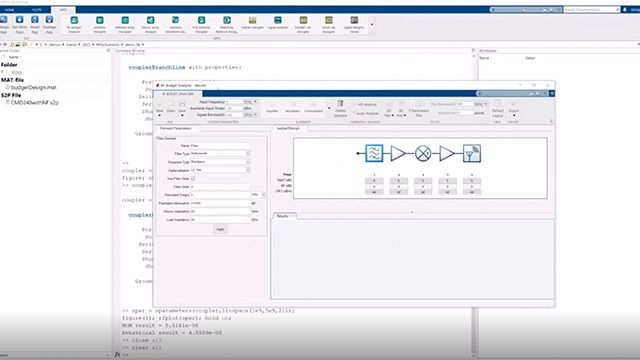640x360 pixels.
Task: Click the Default Layout button
Action: click(x=498, y=109)
